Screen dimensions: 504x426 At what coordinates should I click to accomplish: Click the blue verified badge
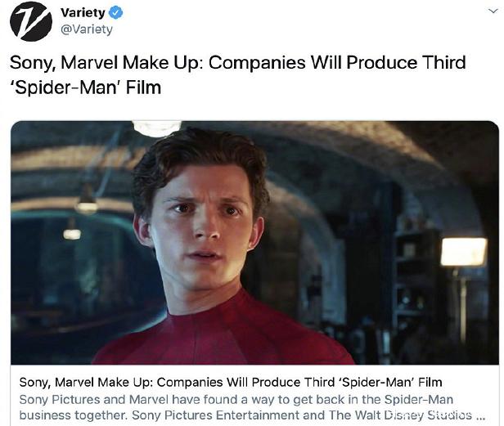point(116,13)
